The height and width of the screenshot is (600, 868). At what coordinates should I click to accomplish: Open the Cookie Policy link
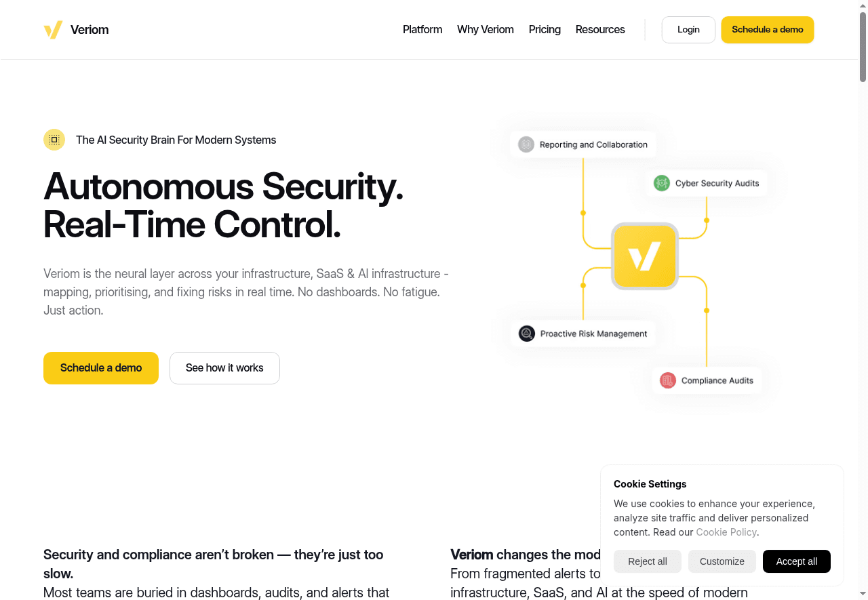point(726,532)
